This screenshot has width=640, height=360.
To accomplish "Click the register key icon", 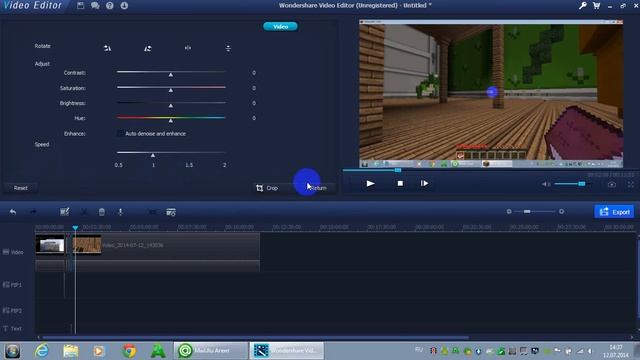I will pos(582,5).
